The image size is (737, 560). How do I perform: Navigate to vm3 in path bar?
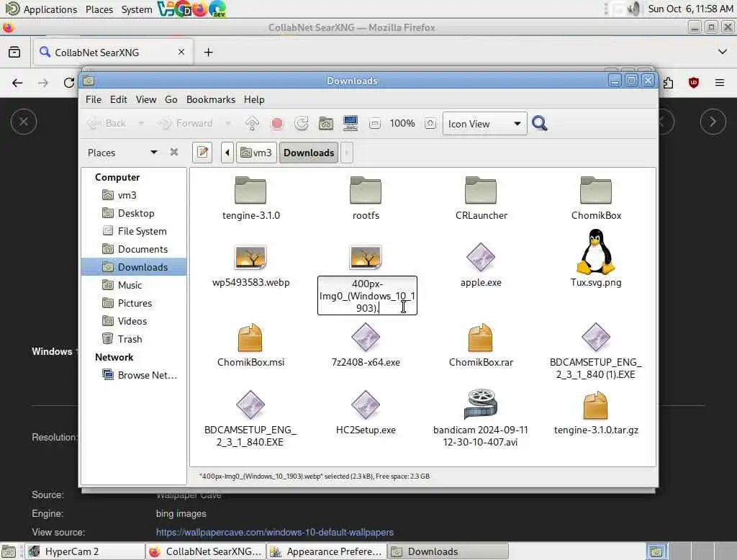point(256,153)
